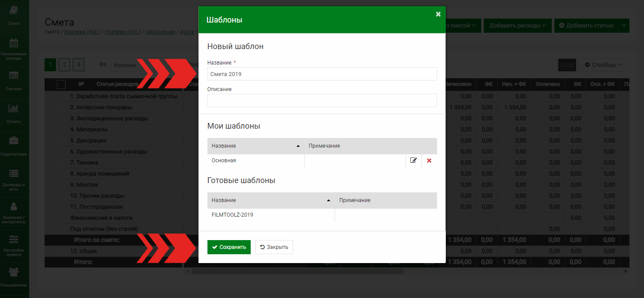Click the Под отчетом (без статей) row
Screen dimensions: 644x298
click(x=104, y=229)
